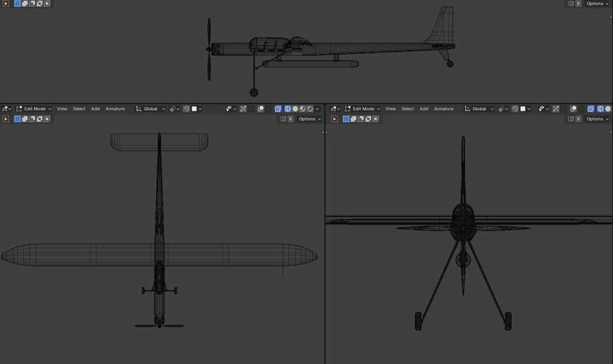Open Select menu in bottom-right viewport
Screen dimensions: 613x364
408,109
